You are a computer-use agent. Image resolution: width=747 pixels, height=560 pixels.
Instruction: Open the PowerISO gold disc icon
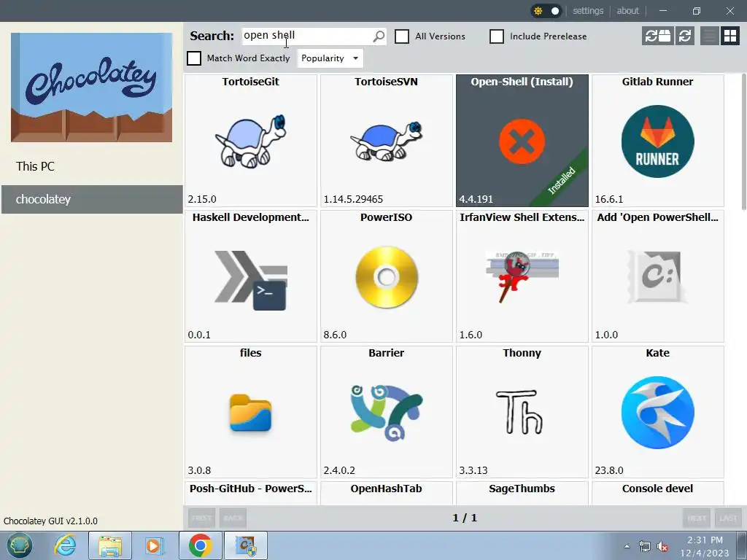[387, 277]
